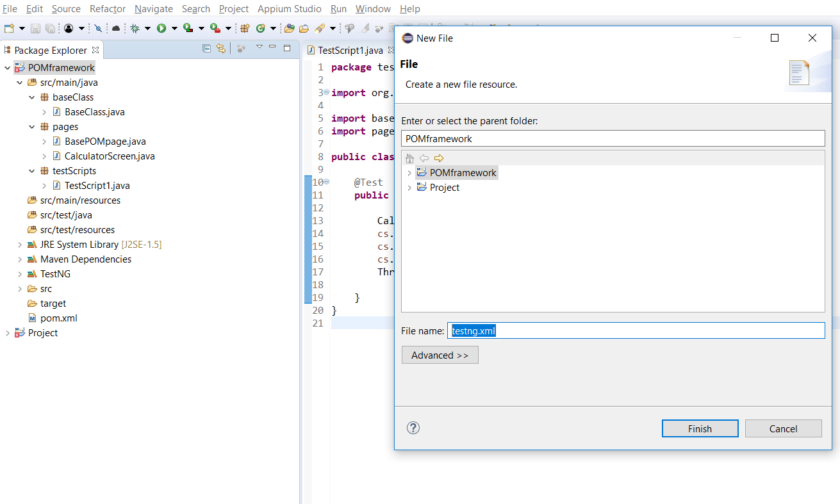Run the application using the Run toolbar icon
This screenshot has height=504, width=840.
coord(162,29)
